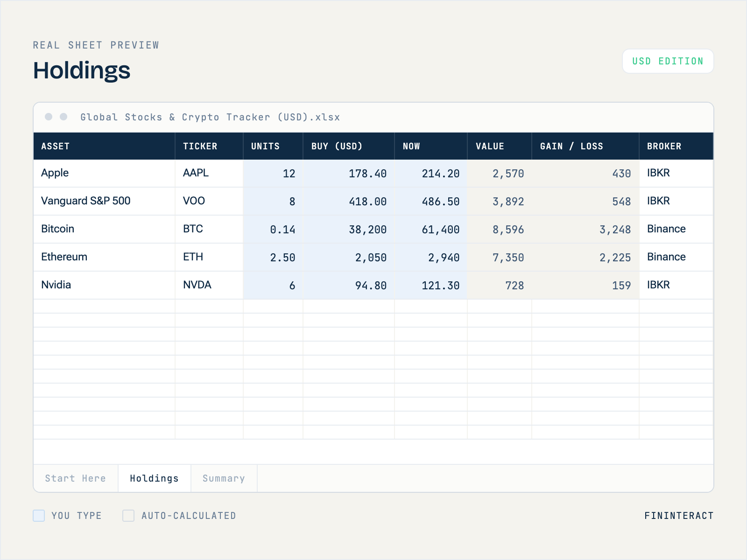
Task: Click the Ethereum asset cell
Action: [x=104, y=257]
